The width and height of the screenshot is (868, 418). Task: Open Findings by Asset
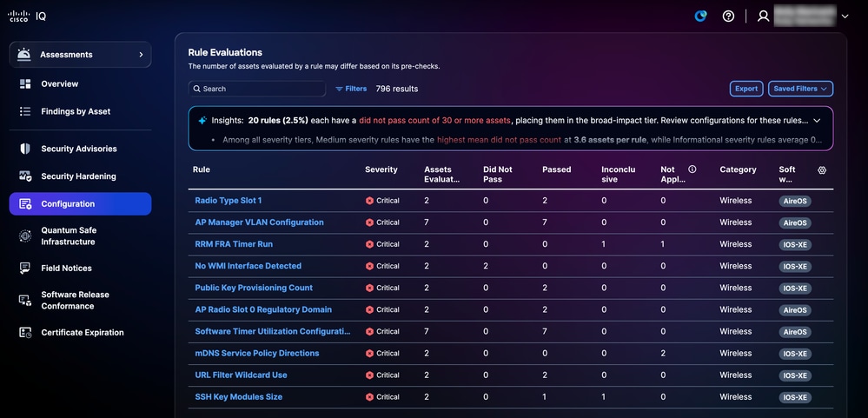[76, 111]
